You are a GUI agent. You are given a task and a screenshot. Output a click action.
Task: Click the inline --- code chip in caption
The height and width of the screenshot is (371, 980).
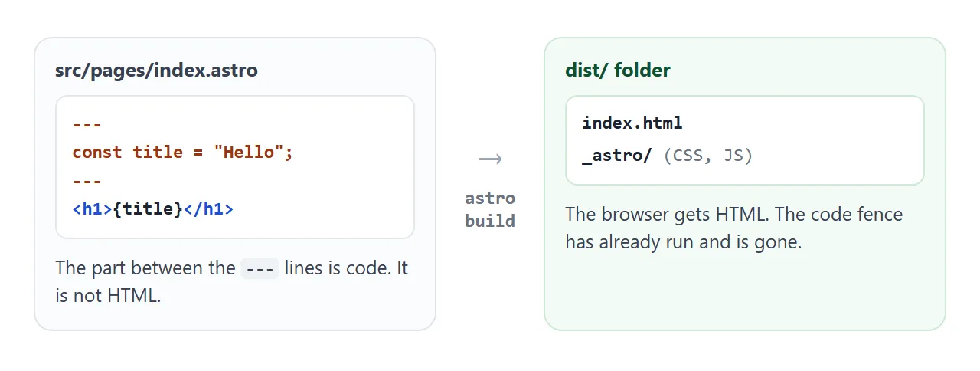pyautogui.click(x=260, y=269)
